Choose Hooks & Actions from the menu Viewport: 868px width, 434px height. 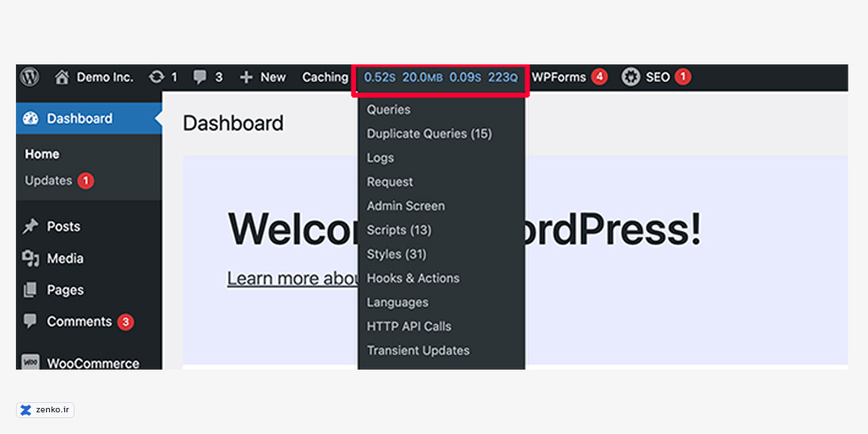413,278
